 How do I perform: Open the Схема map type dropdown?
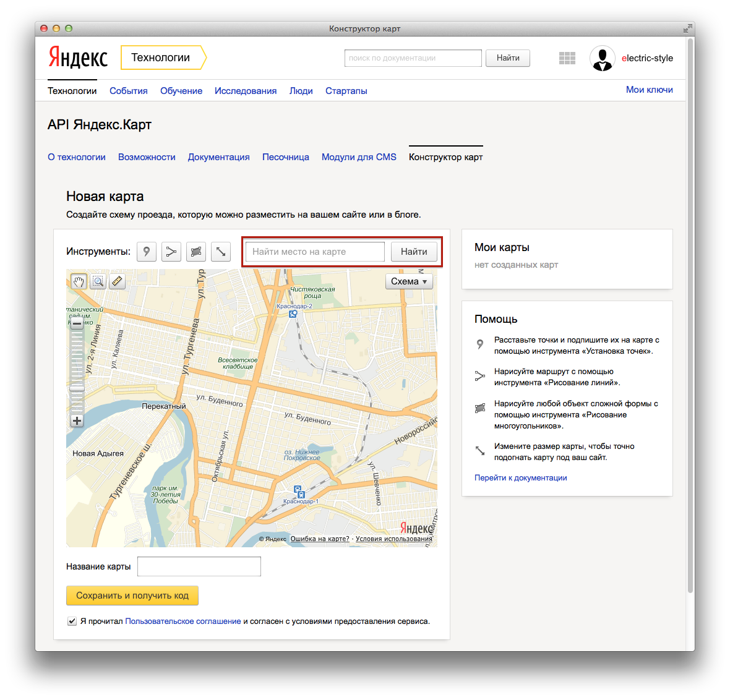(x=409, y=281)
